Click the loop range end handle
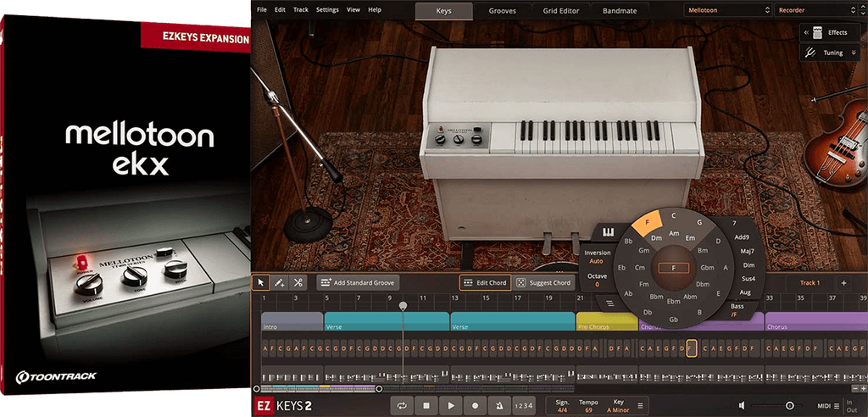The width and height of the screenshot is (868, 417). tap(379, 389)
